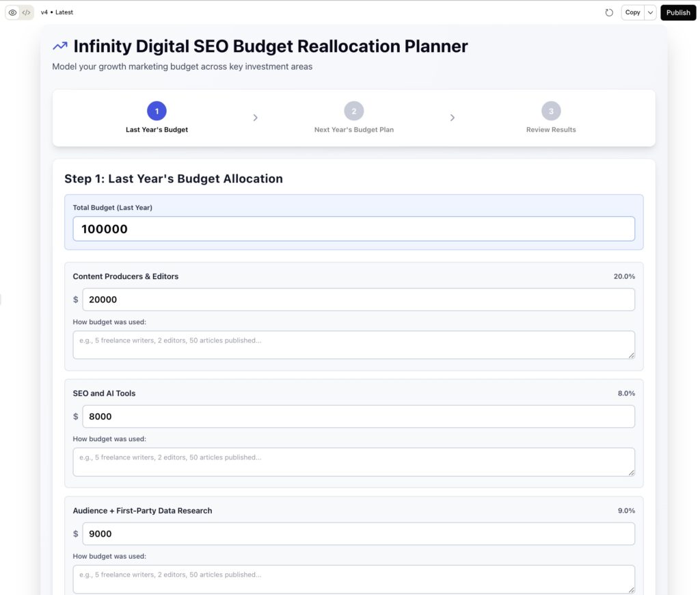Click the 'Audience + First-Party Data Research' label
The image size is (700, 595).
tap(142, 511)
